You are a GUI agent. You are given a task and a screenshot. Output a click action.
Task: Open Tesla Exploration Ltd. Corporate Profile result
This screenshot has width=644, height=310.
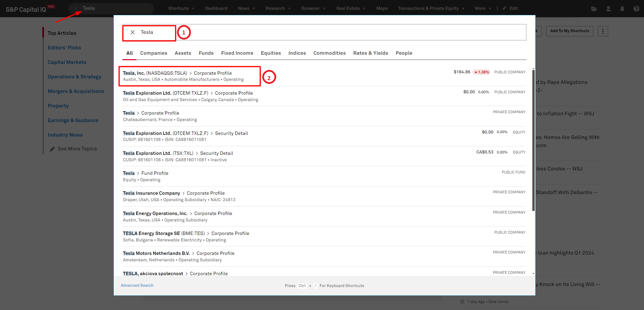click(x=323, y=96)
